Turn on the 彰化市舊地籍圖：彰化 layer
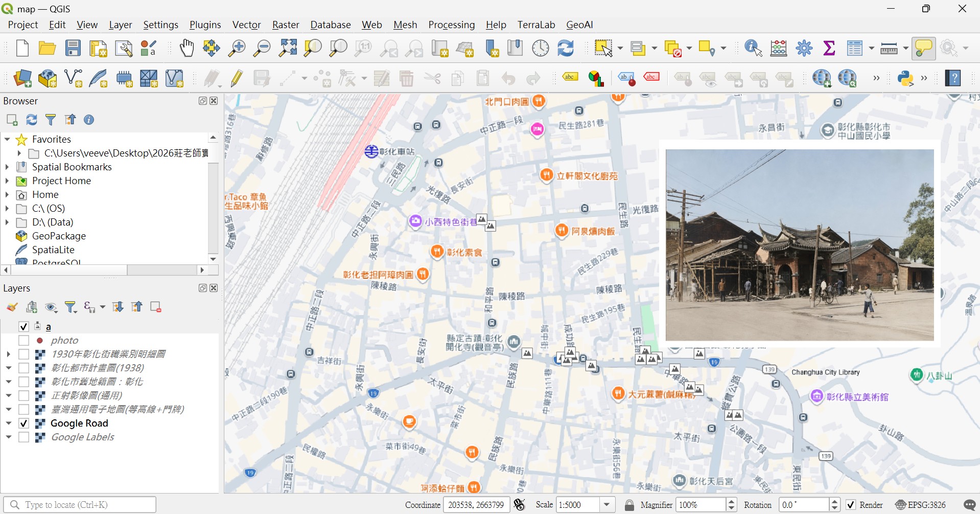Viewport: 980px width, 514px height. point(24,382)
